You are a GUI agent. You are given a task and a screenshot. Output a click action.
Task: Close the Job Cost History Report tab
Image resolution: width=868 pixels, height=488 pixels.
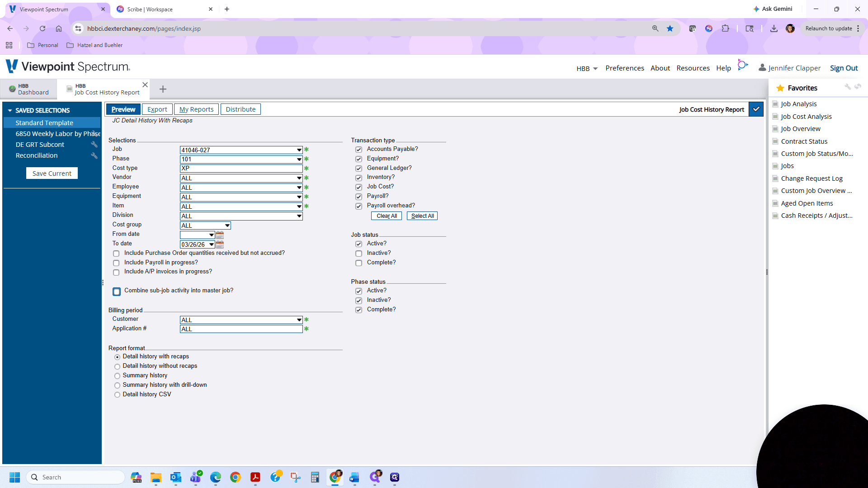(x=145, y=85)
